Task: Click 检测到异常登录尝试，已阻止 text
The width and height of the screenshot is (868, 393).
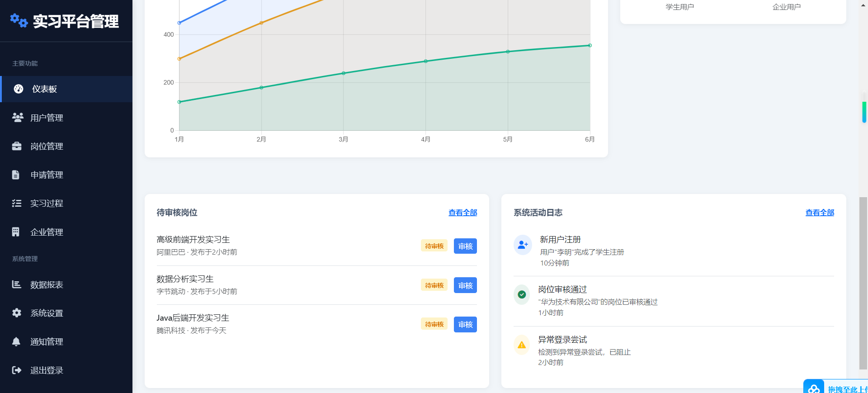Action: coord(584,352)
